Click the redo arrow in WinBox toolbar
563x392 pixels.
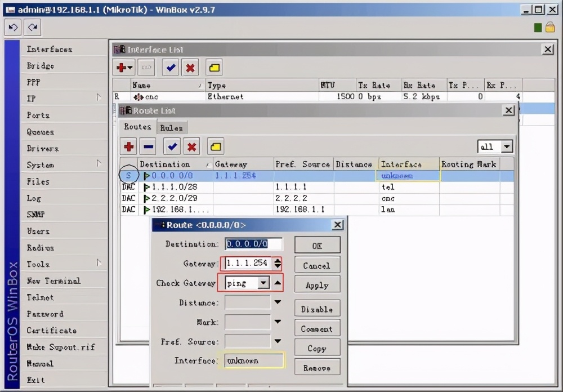pyautogui.click(x=33, y=27)
